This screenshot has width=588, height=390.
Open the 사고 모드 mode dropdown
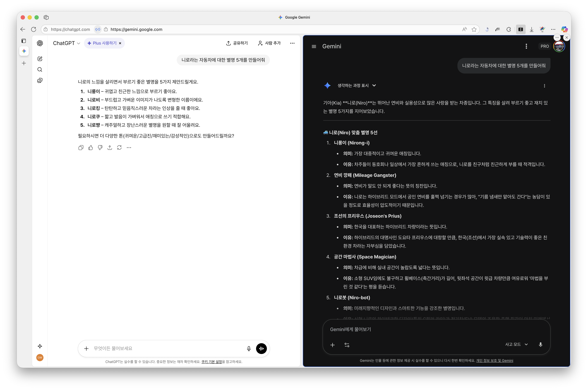click(516, 345)
